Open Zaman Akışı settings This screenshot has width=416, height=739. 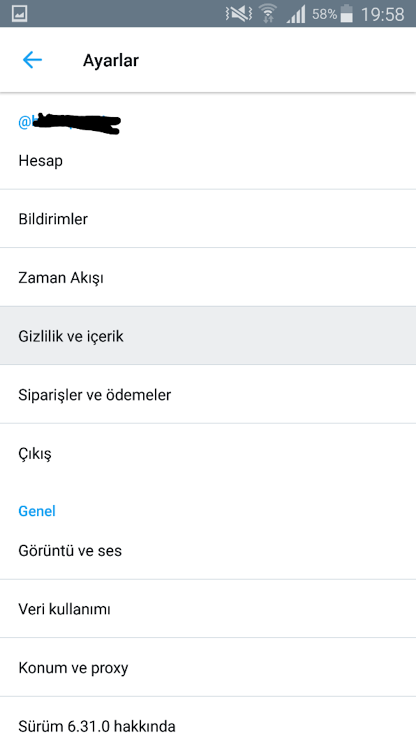208,277
